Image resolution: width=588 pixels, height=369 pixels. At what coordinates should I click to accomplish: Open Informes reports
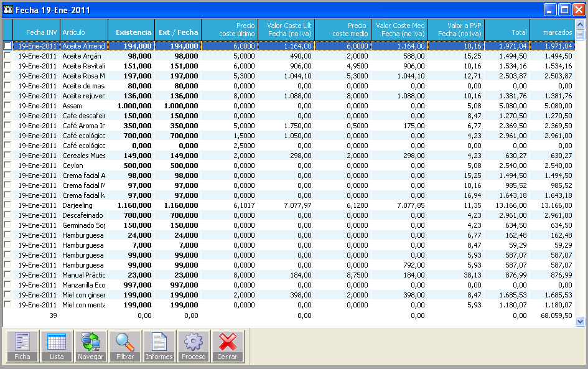[159, 346]
